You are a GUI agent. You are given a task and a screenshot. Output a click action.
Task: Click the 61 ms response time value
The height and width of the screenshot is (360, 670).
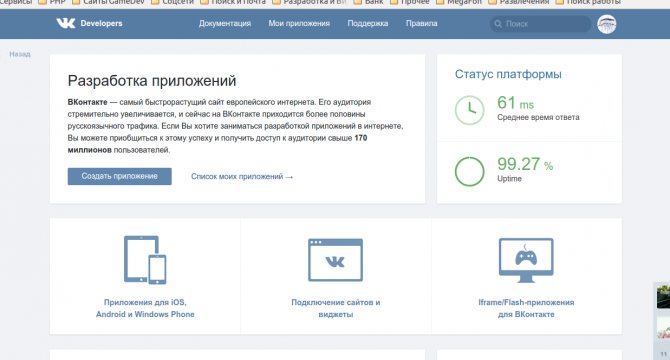tap(515, 103)
